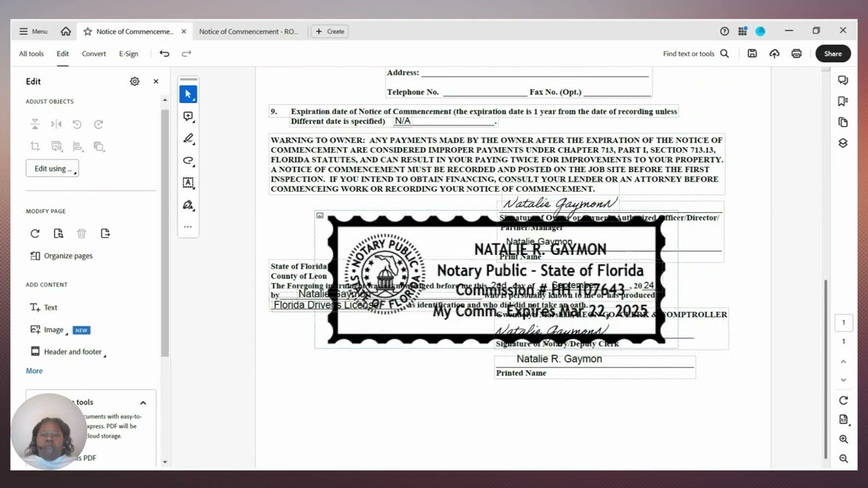Select the Edit tab
Image resolution: width=868 pixels, height=488 pixels.
pos(62,54)
